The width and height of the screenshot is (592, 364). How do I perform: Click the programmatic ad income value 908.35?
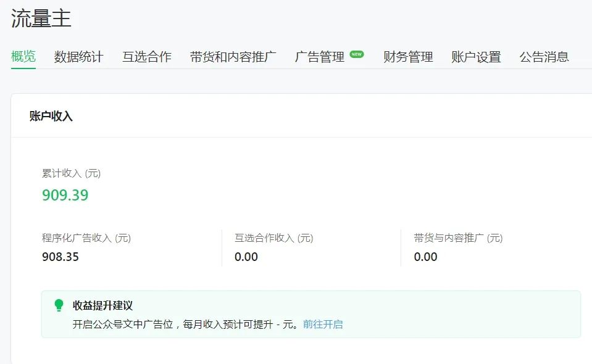pos(60,257)
